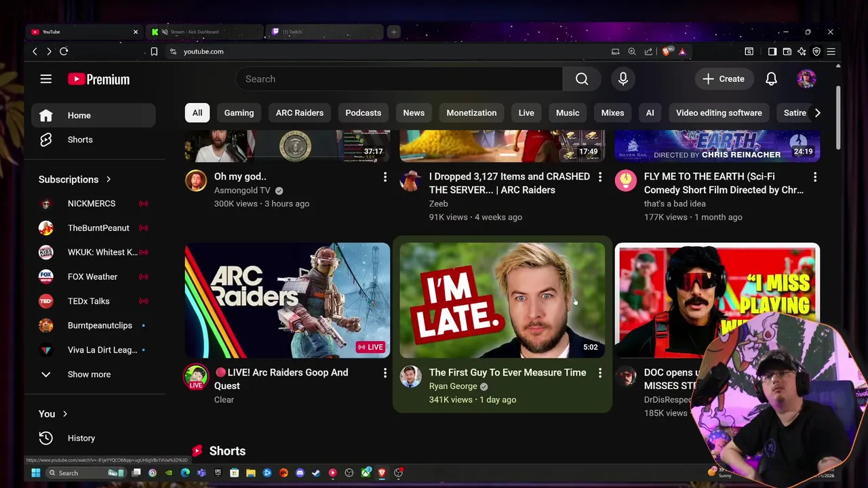Open options for The First Guy To Ever Measure Time
Image resolution: width=868 pixels, height=488 pixels.
pyautogui.click(x=600, y=373)
